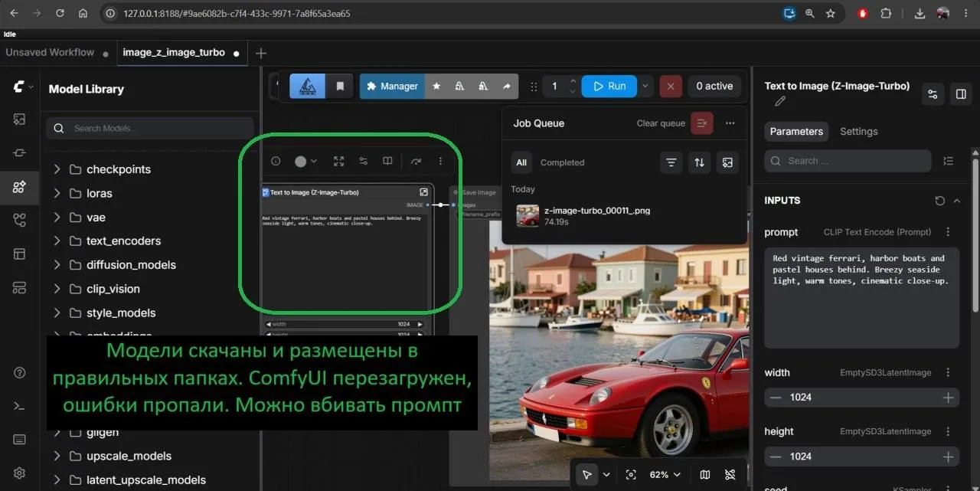
Task: Open the job queue sort icon
Action: (x=699, y=162)
